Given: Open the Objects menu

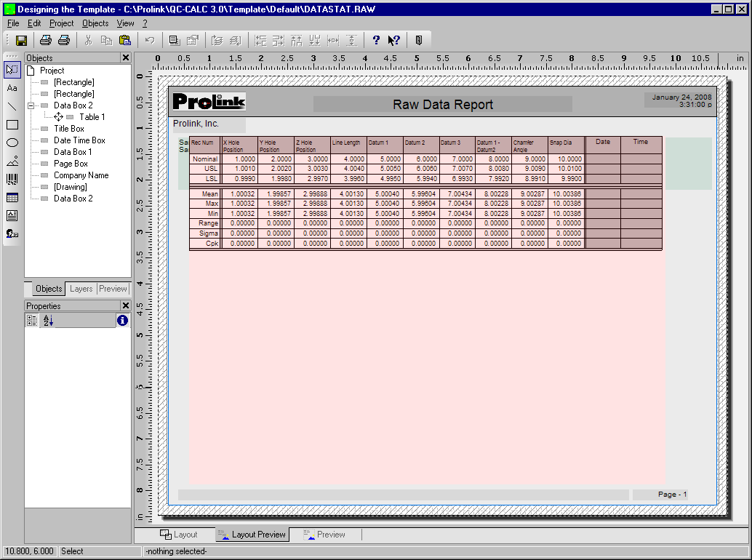Looking at the screenshot, I should pyautogui.click(x=95, y=23).
